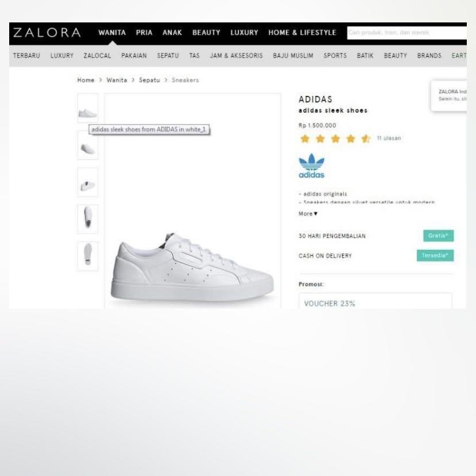The image size is (476, 476).
Task: Click the ZALORA logo
Action: 47,33
